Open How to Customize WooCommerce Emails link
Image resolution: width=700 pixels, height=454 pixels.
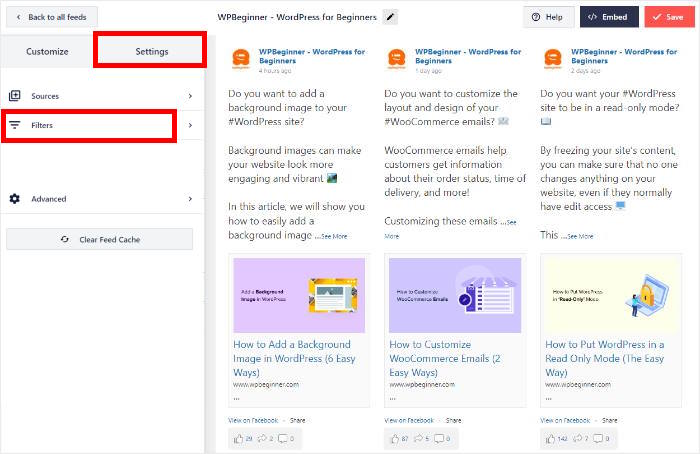[x=445, y=358]
